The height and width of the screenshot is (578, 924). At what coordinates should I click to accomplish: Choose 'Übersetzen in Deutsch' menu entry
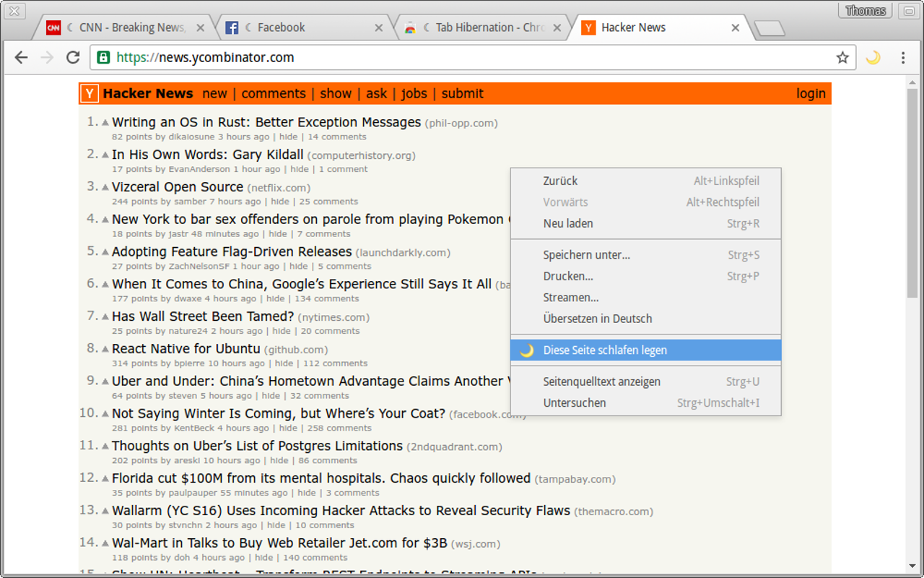pos(646,319)
